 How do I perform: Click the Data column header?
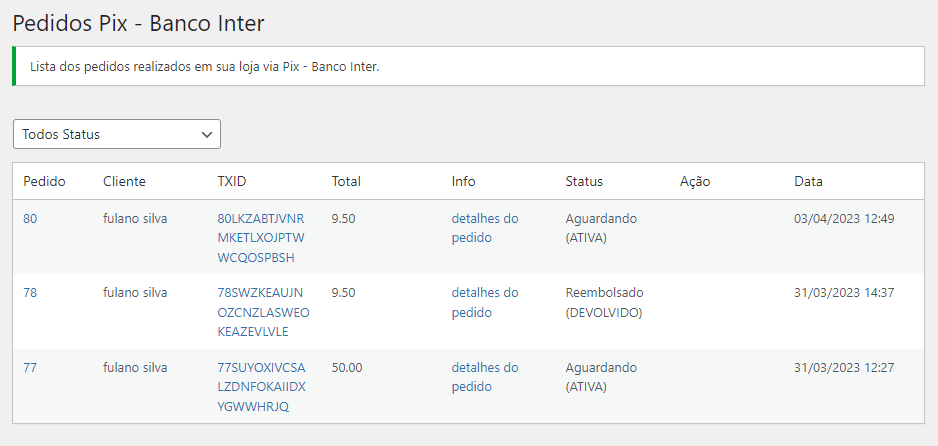(808, 181)
